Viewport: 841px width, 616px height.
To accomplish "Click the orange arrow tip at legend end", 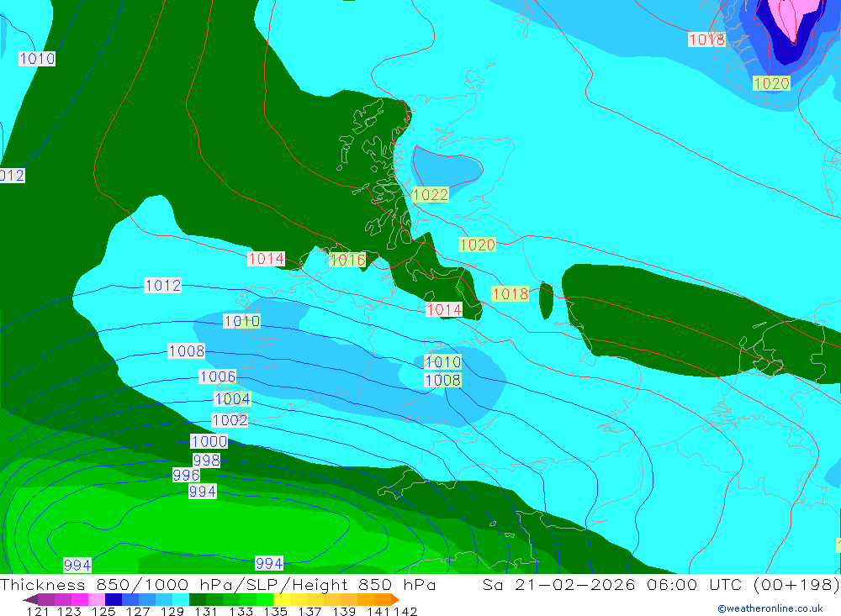I will point(395,599).
